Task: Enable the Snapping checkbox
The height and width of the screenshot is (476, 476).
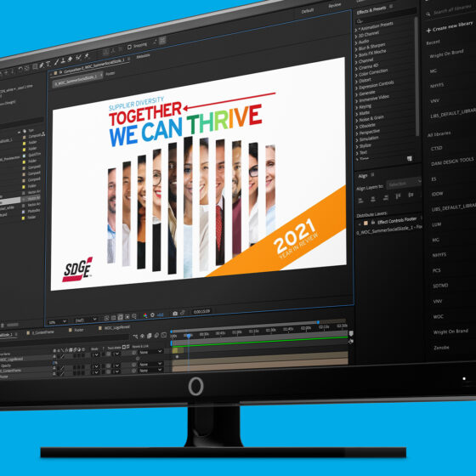Action: 129,47
